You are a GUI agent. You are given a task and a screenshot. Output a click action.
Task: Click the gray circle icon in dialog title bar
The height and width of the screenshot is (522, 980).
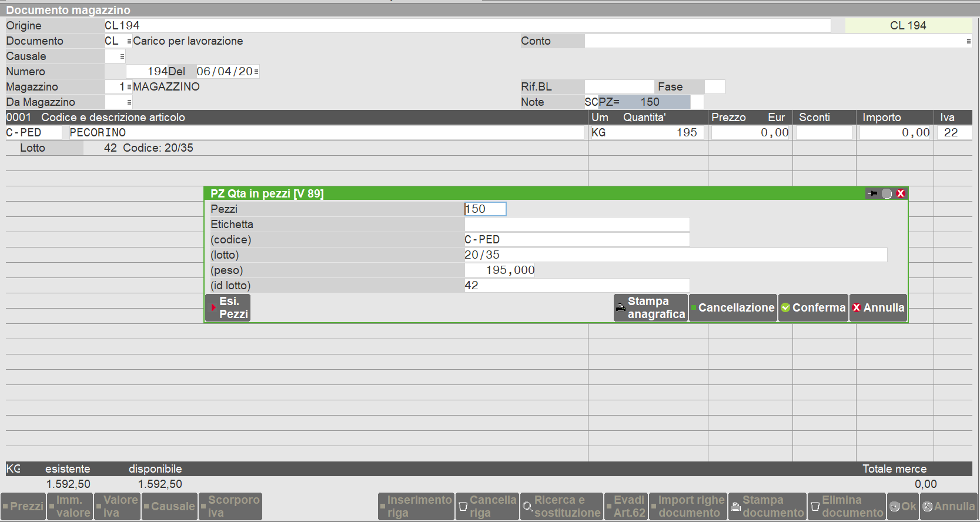[887, 193]
